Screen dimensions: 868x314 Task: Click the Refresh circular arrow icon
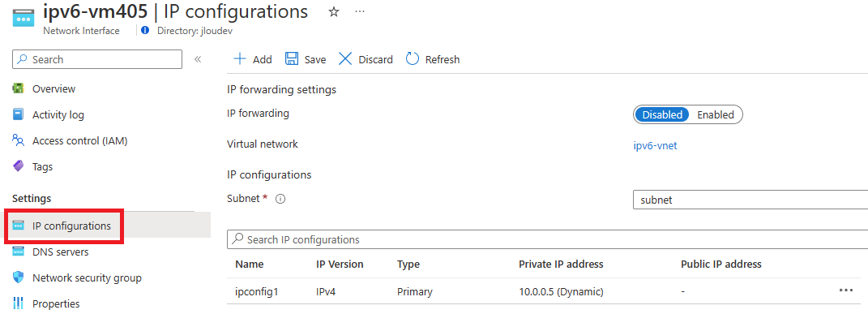point(413,58)
